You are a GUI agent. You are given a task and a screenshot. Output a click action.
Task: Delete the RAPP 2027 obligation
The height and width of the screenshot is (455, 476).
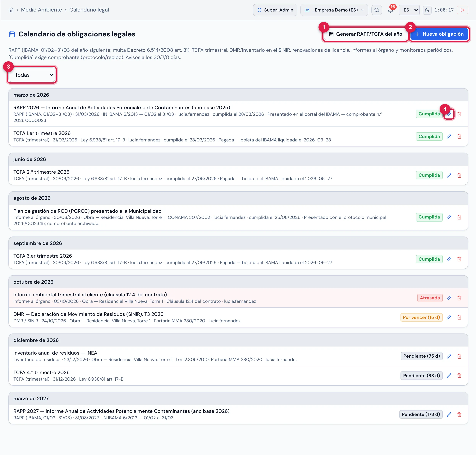pyautogui.click(x=459, y=414)
